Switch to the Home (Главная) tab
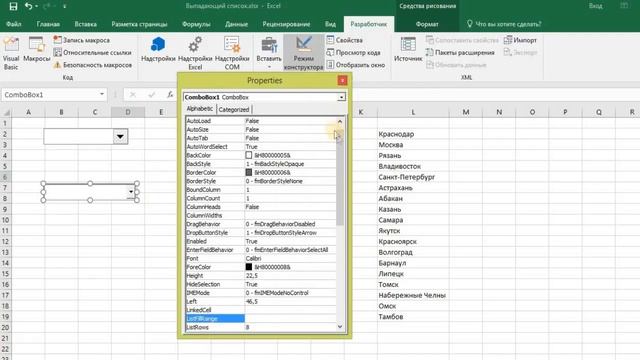 48,24
